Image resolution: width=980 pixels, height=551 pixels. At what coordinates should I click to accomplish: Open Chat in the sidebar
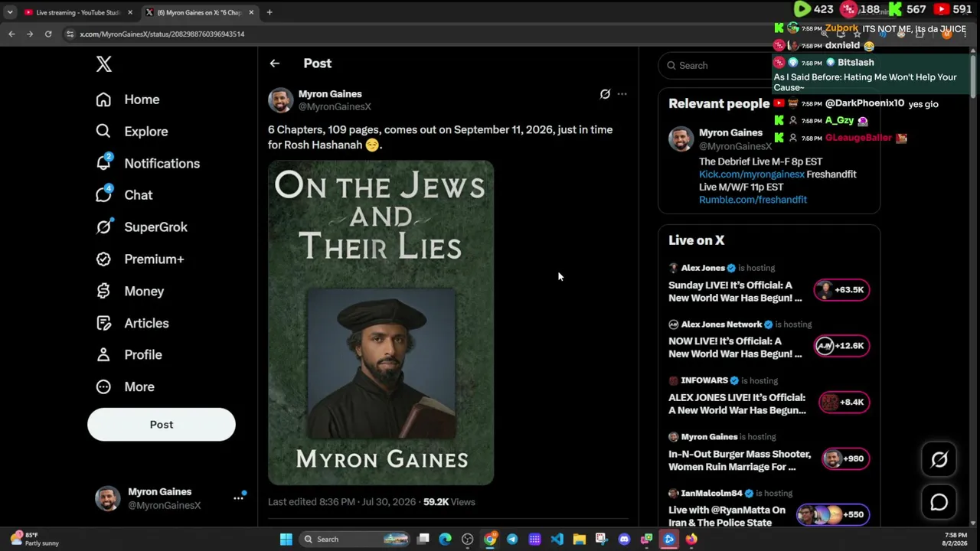click(124, 195)
